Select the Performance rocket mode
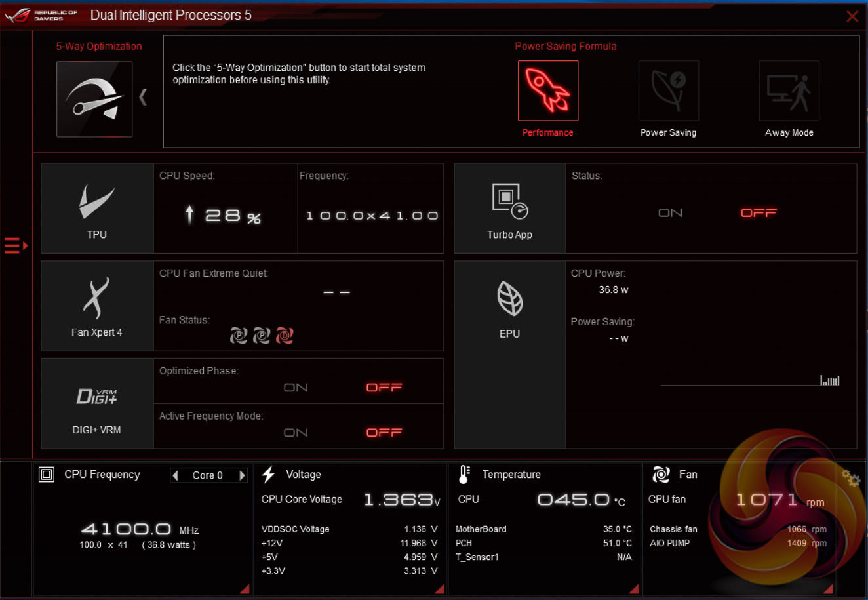 tap(547, 91)
